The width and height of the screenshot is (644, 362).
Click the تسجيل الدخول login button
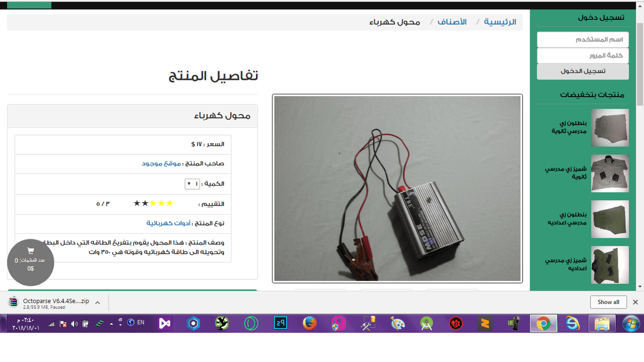pyautogui.click(x=583, y=71)
